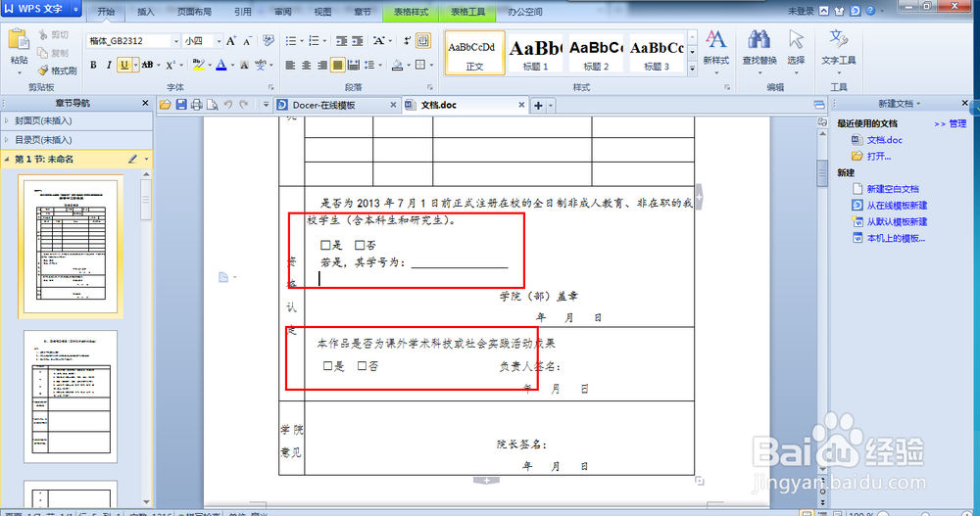Expand the 封面页(未插入) tree item
Image resolution: width=980 pixels, height=516 pixels.
pos(6,120)
